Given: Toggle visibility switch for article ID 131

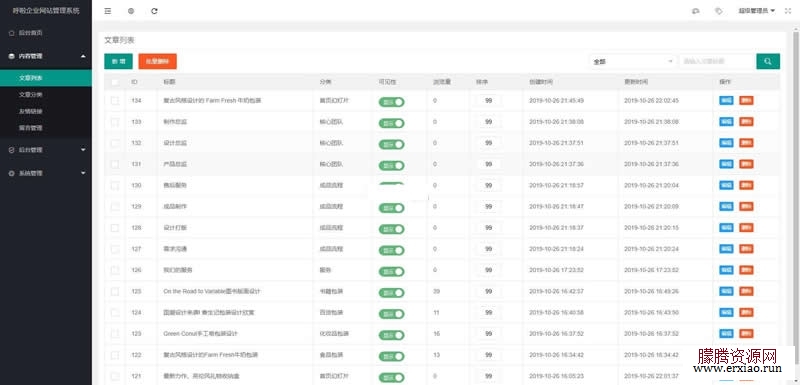Looking at the screenshot, I should pos(391,165).
